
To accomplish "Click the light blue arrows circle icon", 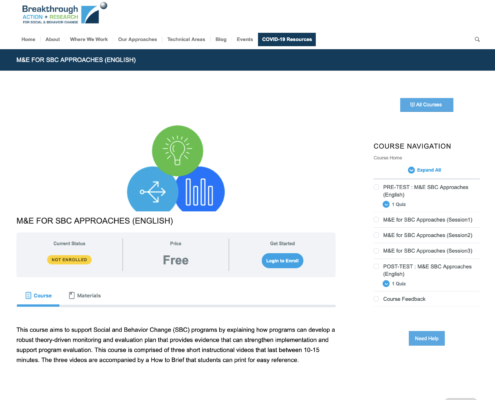I will [152, 190].
